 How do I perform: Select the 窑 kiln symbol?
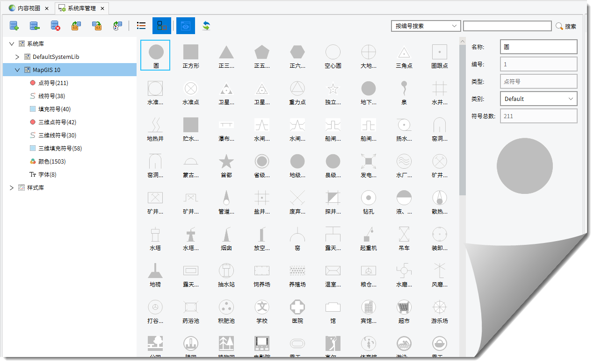tap(297, 237)
